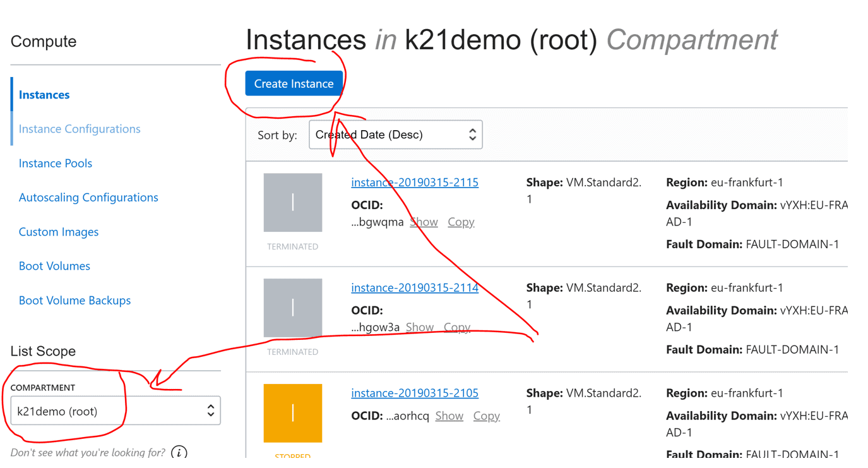
Task: Select Instances in the Compute sidebar
Action: coord(44,94)
